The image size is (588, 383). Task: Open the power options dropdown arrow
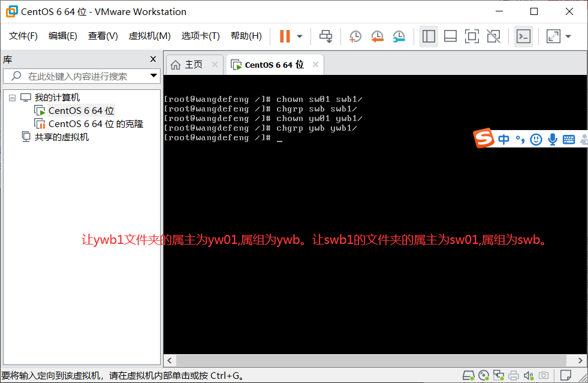tap(300, 37)
